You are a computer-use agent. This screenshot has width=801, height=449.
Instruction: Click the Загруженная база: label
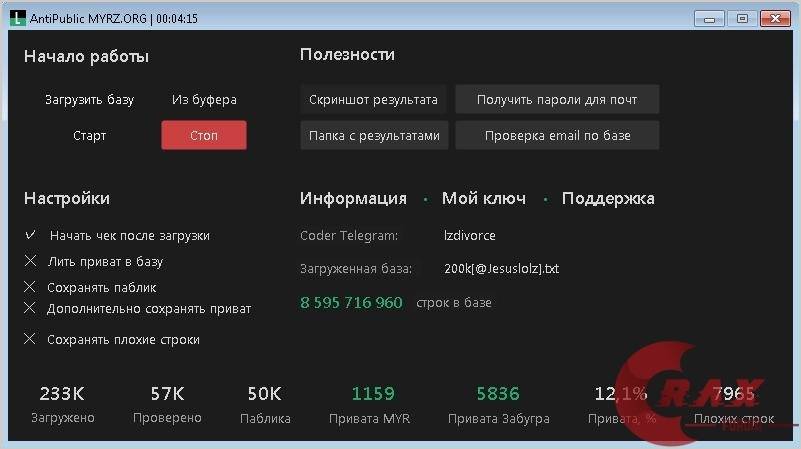pos(356,269)
